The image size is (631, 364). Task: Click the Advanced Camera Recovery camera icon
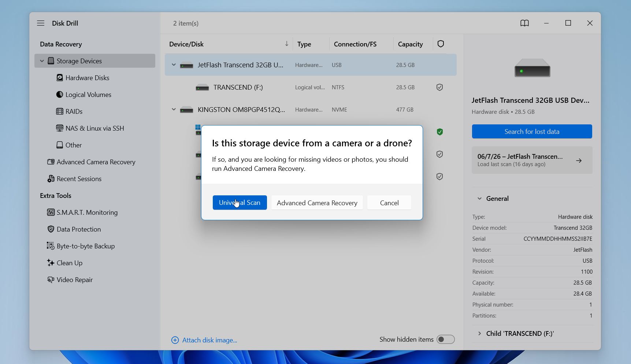pyautogui.click(x=51, y=162)
